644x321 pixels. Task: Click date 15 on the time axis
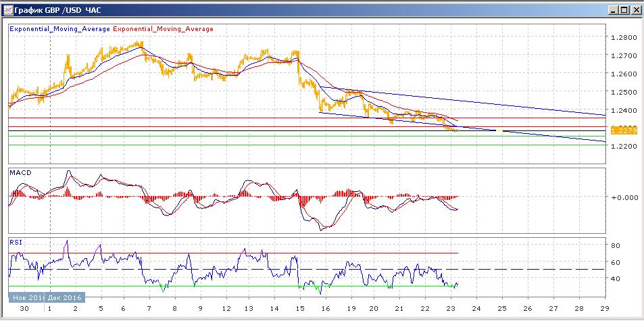(299, 307)
